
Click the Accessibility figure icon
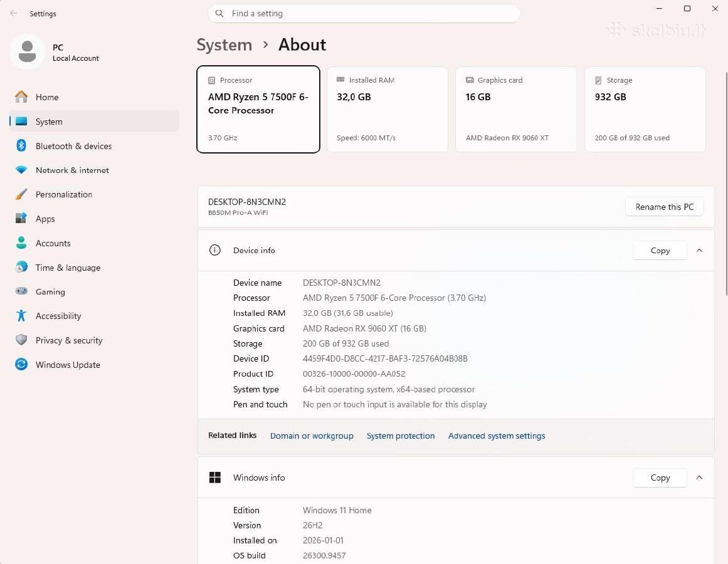21,316
